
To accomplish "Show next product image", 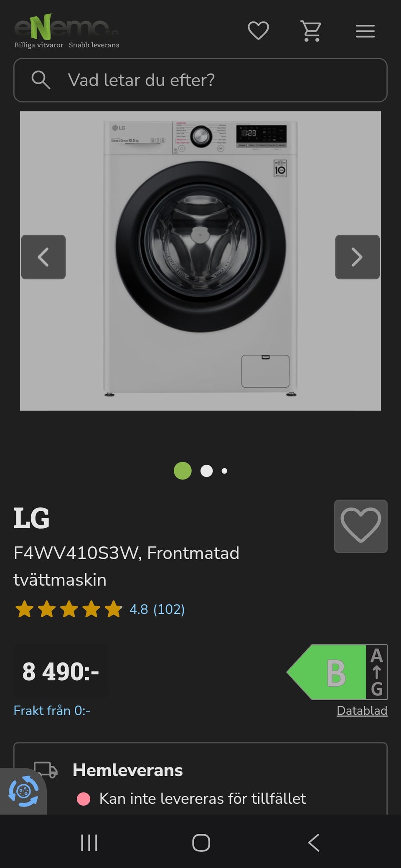I will click(x=357, y=257).
